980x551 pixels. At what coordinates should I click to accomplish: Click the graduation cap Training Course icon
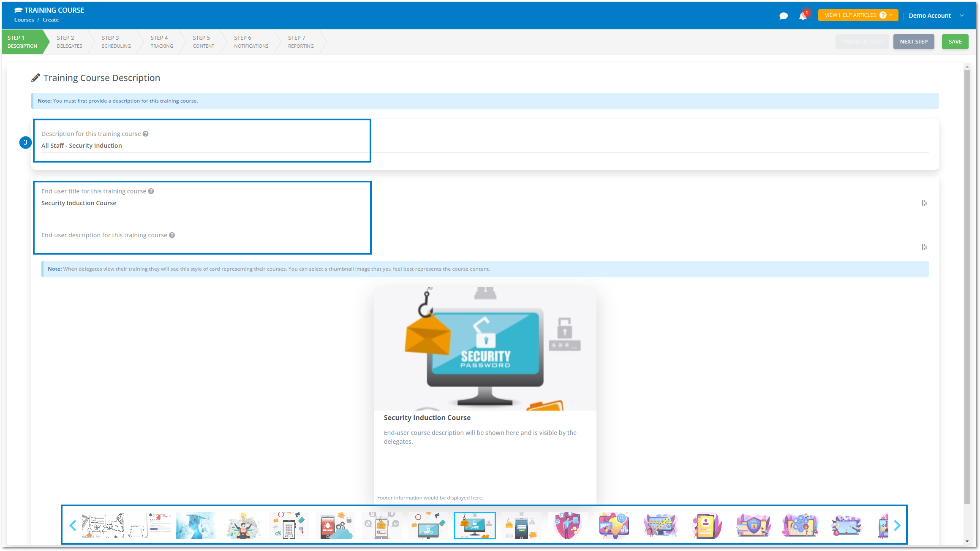[x=18, y=10]
